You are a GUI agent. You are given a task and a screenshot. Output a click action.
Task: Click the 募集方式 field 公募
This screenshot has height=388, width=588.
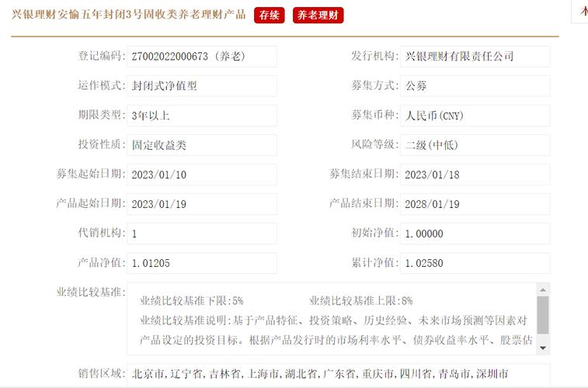tap(475, 86)
